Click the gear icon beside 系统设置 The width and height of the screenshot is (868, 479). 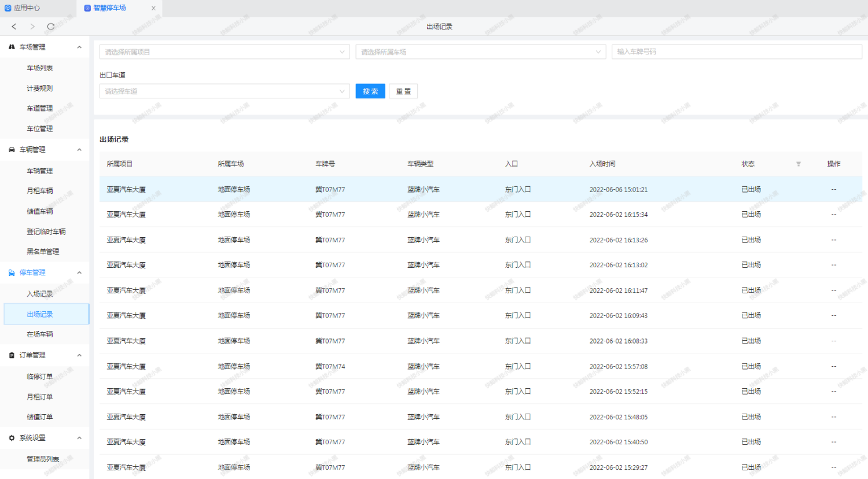click(x=12, y=438)
